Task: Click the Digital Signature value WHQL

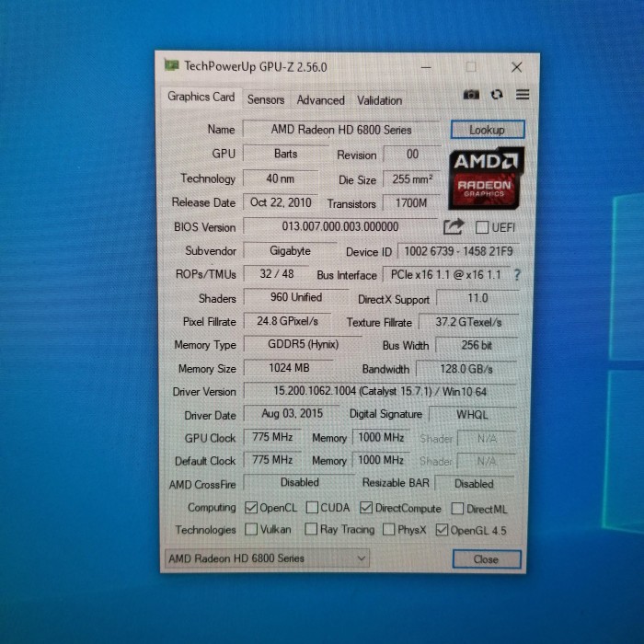Action: tap(472, 415)
